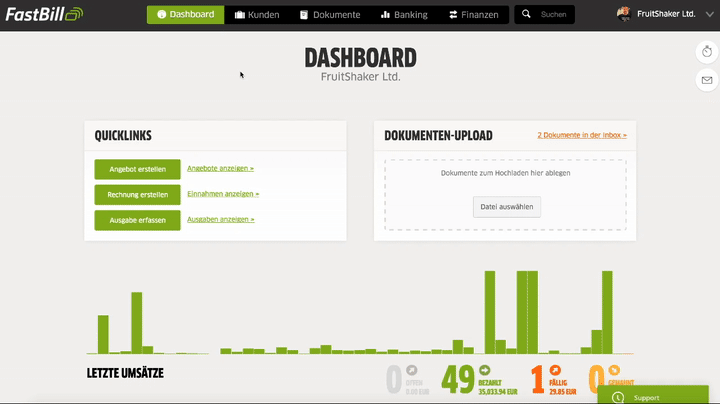
Task: Open the timer stopwatch icon
Action: (x=706, y=51)
